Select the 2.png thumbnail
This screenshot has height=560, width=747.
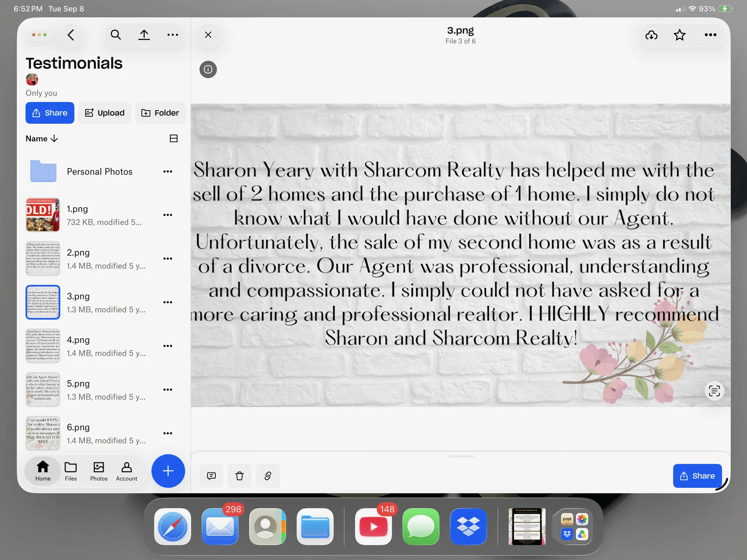point(43,259)
